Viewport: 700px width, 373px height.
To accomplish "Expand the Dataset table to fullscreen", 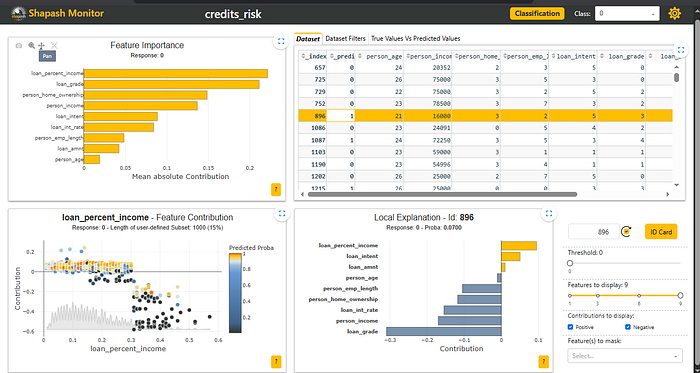I will (681, 50).
